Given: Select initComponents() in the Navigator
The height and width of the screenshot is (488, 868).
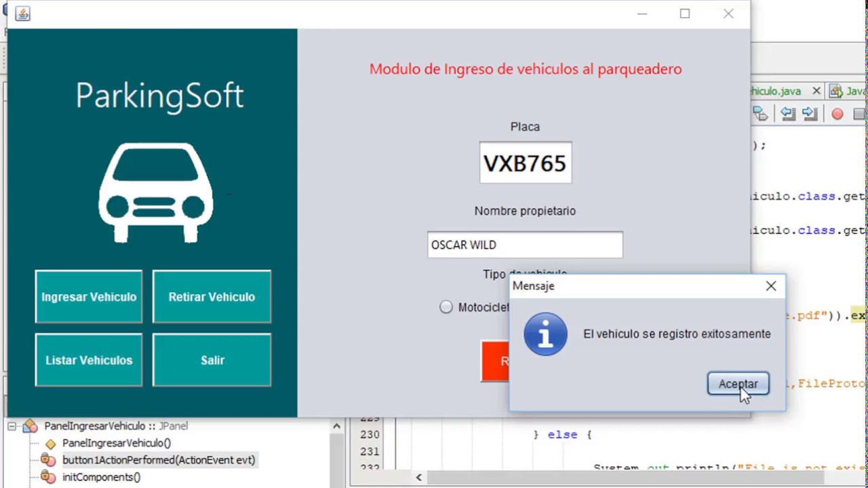Looking at the screenshot, I should 101,477.
